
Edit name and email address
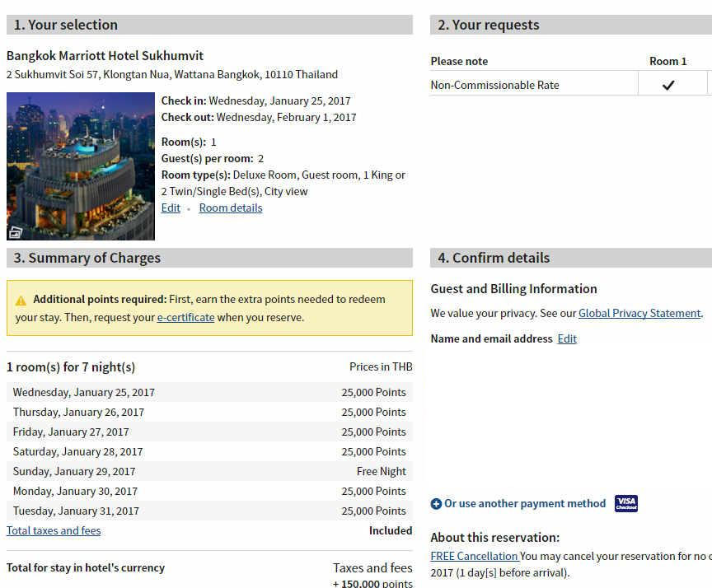click(x=567, y=338)
